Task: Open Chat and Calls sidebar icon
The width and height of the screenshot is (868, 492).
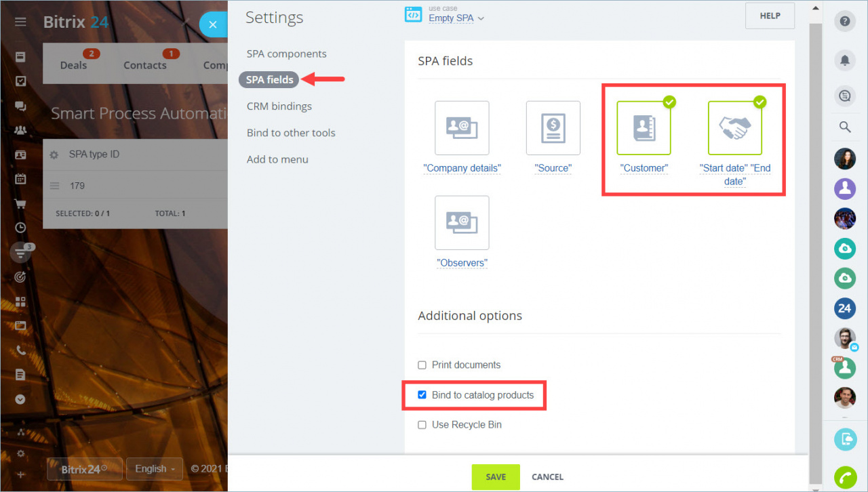Action: click(20, 106)
